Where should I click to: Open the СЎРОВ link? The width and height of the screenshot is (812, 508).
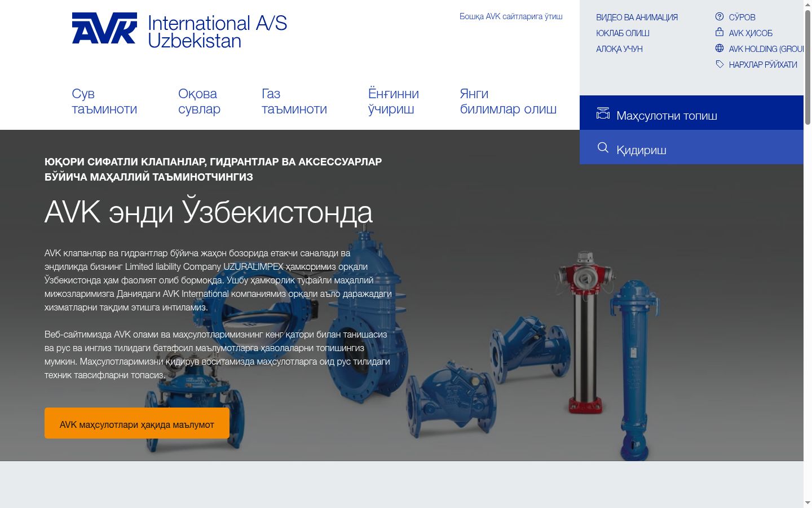click(x=742, y=17)
